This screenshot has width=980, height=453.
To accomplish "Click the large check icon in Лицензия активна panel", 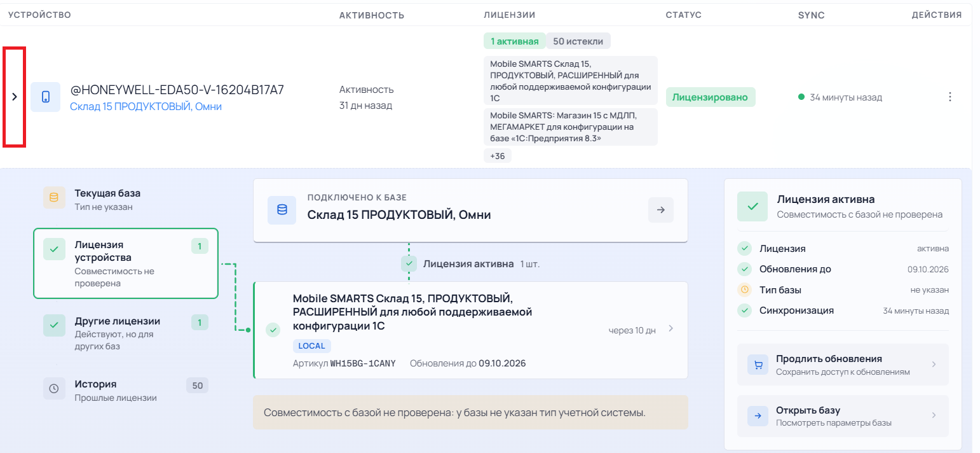I will [x=752, y=206].
